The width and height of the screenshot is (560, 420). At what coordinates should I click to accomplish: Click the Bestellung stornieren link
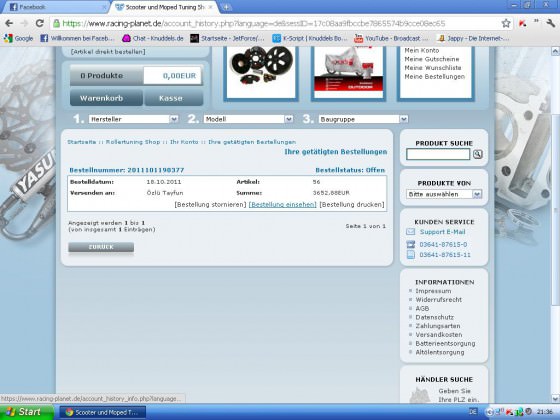[210, 205]
